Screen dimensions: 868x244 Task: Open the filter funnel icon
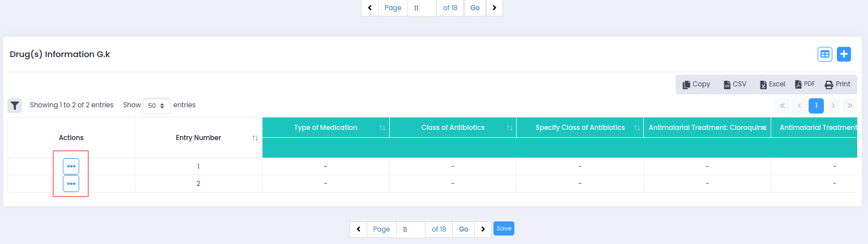(15, 105)
